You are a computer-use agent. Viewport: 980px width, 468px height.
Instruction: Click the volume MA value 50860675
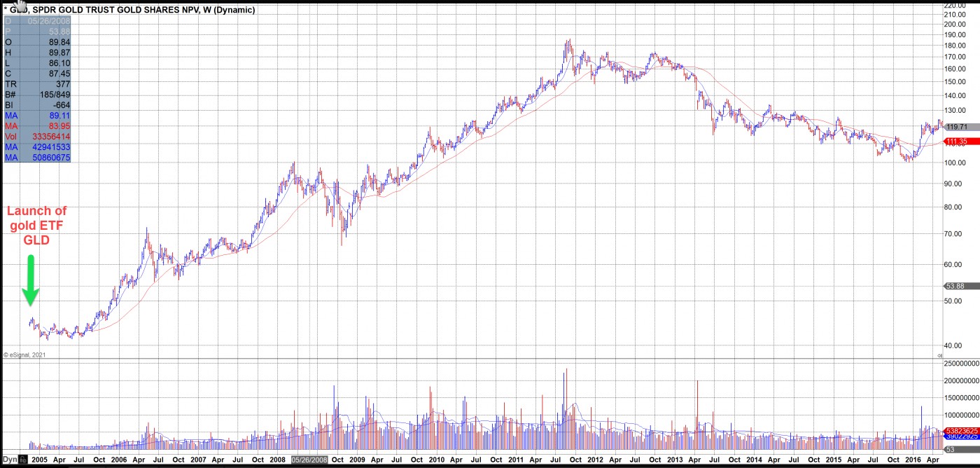(52, 158)
